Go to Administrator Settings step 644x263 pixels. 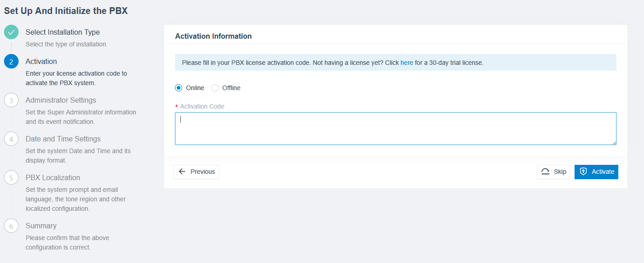coord(61,100)
